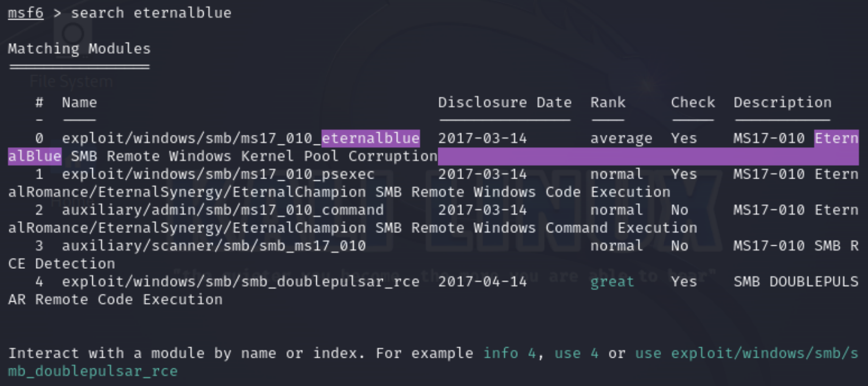Click the 'mb_doublepulsar_rce' continuation text
The image size is (868, 386).
tap(93, 372)
